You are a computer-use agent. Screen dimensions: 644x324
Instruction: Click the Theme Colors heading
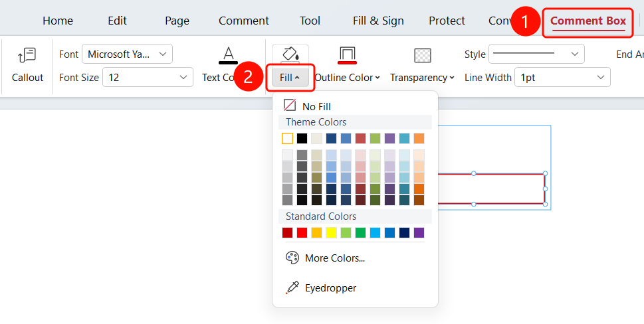316,122
